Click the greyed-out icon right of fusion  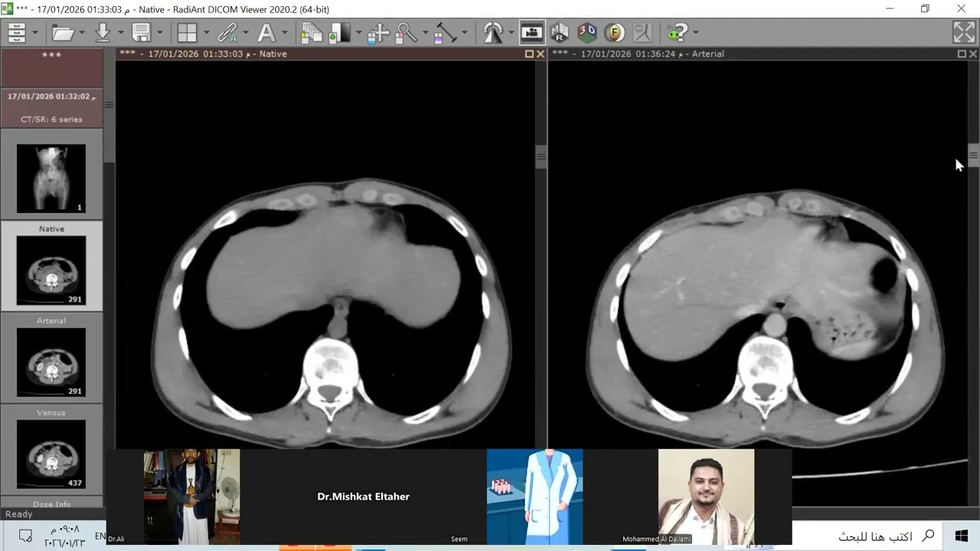tap(642, 33)
